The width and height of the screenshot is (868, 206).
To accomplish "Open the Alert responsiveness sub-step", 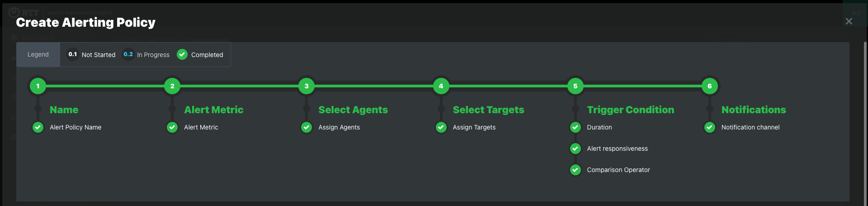I will tap(617, 149).
